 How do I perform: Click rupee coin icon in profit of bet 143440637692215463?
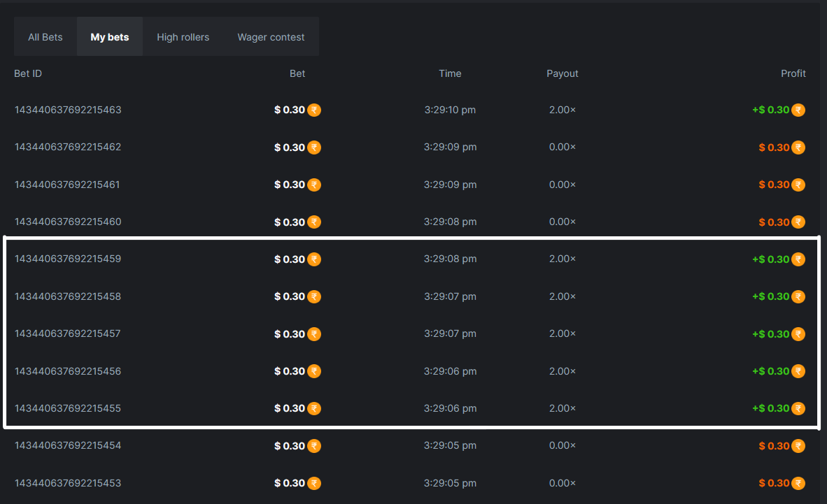(x=798, y=110)
